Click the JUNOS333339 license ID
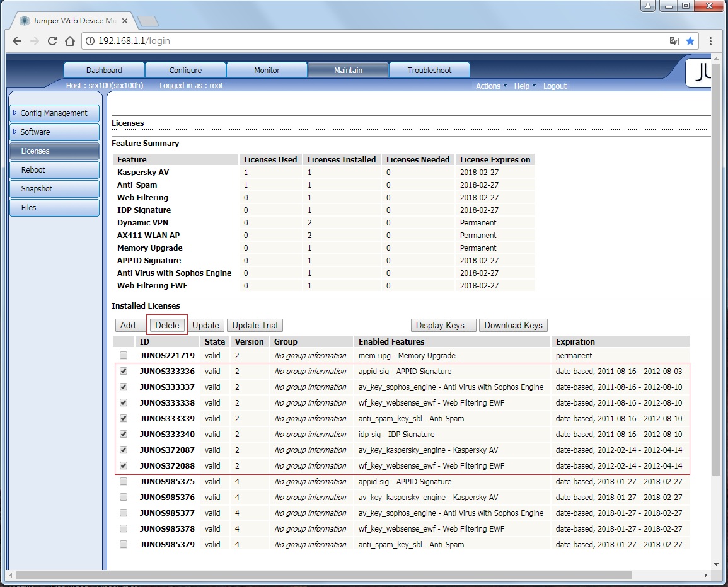The image size is (728, 587). click(167, 419)
